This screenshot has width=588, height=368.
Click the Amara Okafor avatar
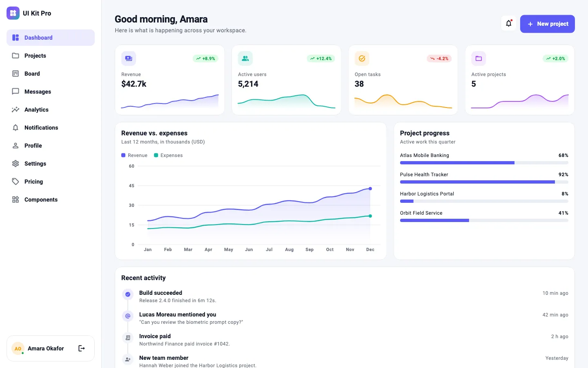tap(18, 348)
